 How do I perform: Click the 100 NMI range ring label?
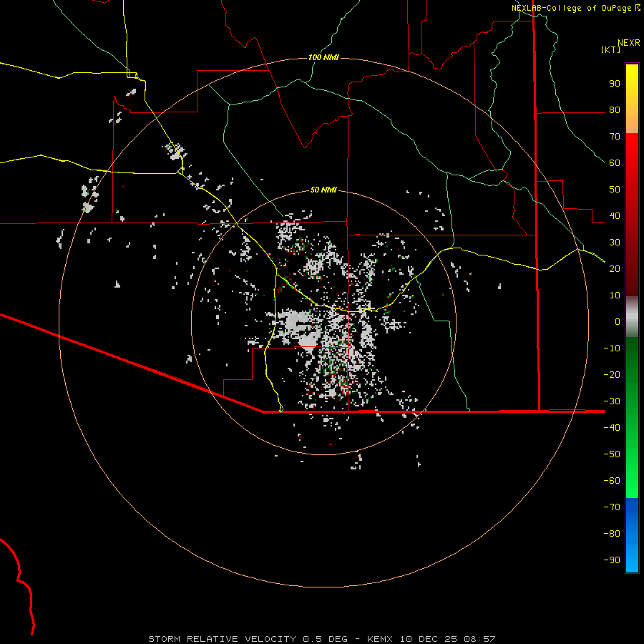(x=323, y=57)
